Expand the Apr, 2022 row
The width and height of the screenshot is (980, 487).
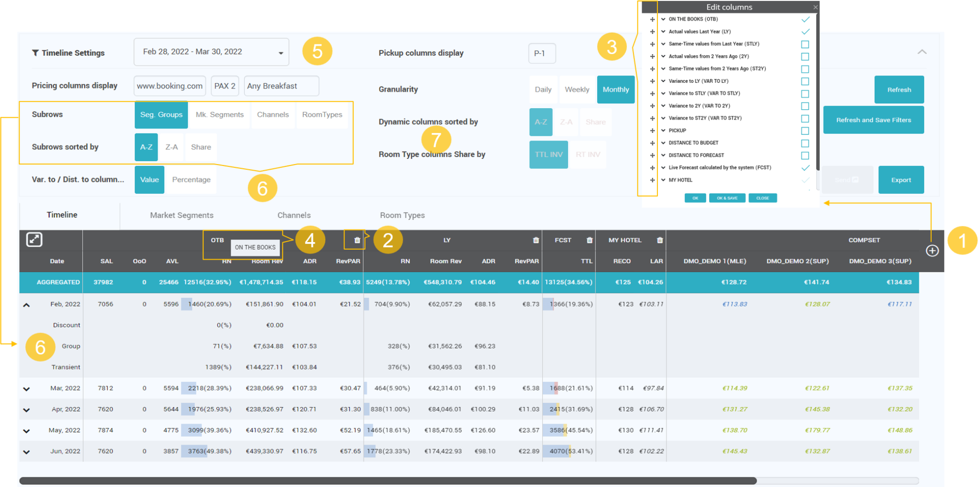coord(26,410)
